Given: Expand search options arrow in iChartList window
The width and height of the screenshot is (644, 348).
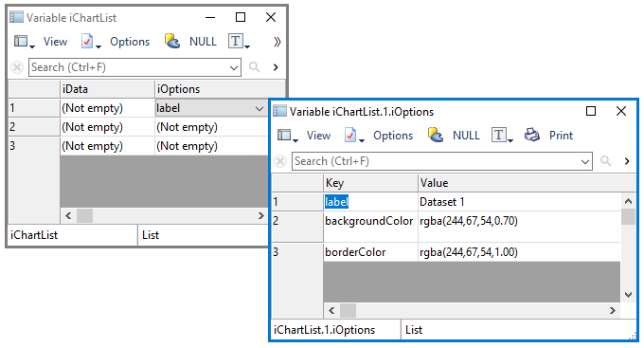Looking at the screenshot, I should [276, 67].
